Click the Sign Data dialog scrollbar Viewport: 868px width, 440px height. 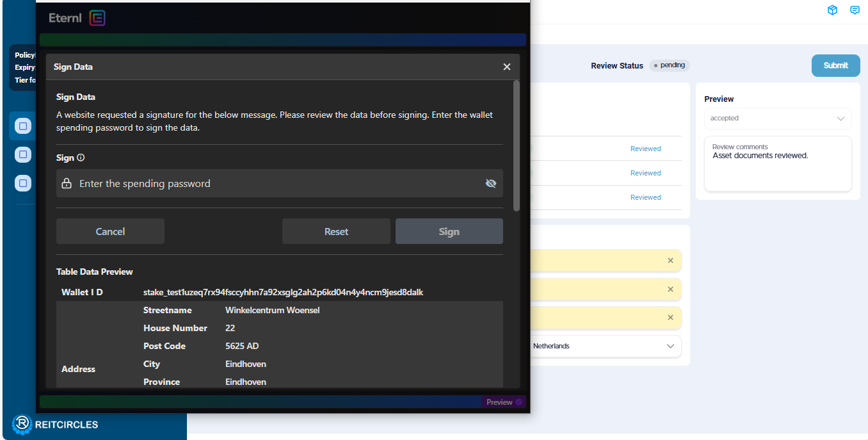click(x=517, y=145)
